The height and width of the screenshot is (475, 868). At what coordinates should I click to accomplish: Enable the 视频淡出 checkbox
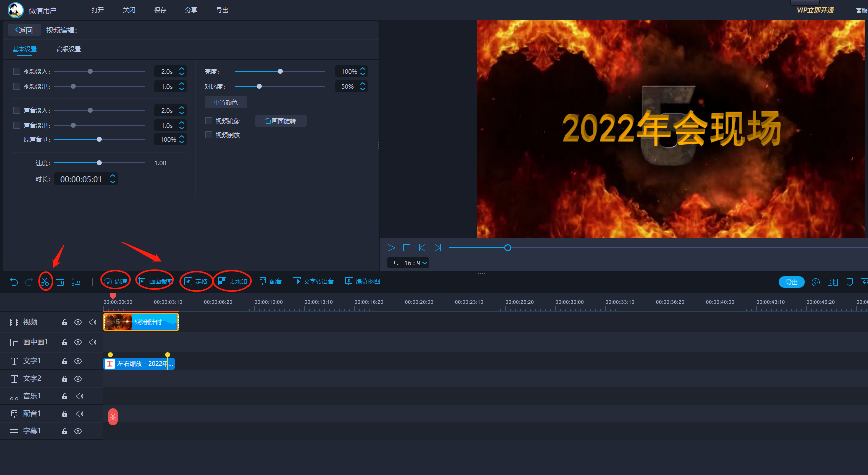[17, 86]
